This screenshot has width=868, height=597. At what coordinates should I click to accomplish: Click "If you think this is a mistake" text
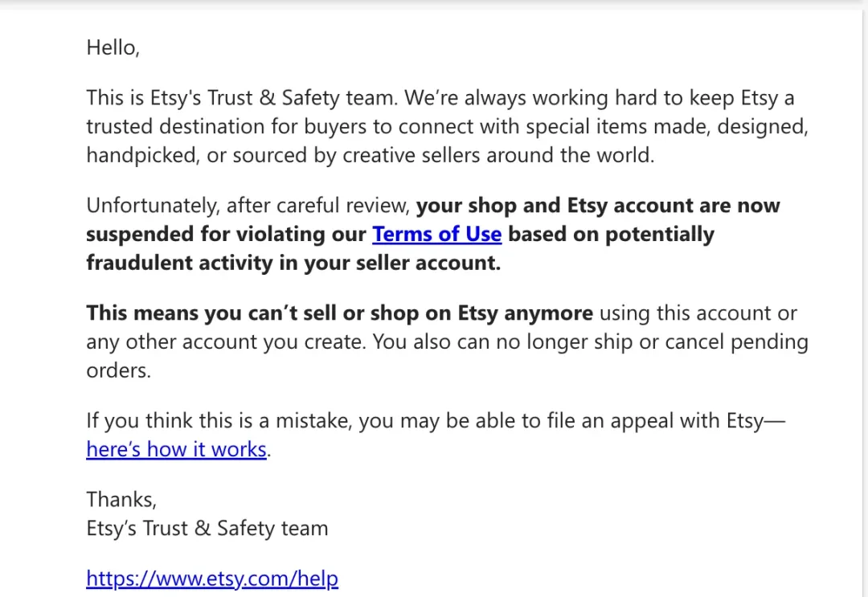coord(219,421)
